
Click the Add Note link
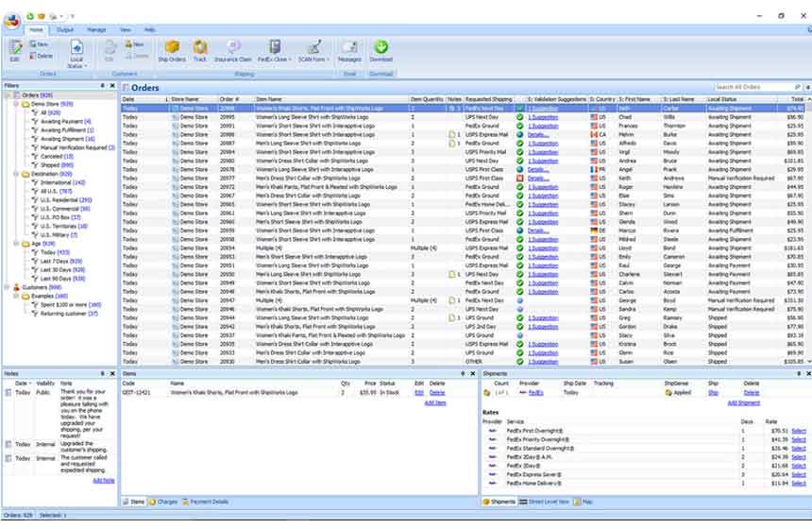[x=104, y=481]
